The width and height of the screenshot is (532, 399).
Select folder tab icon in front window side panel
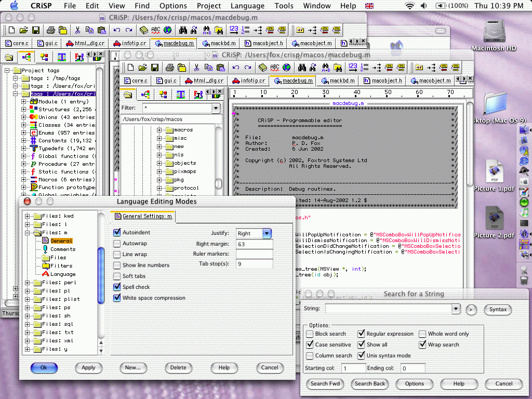[128, 95]
